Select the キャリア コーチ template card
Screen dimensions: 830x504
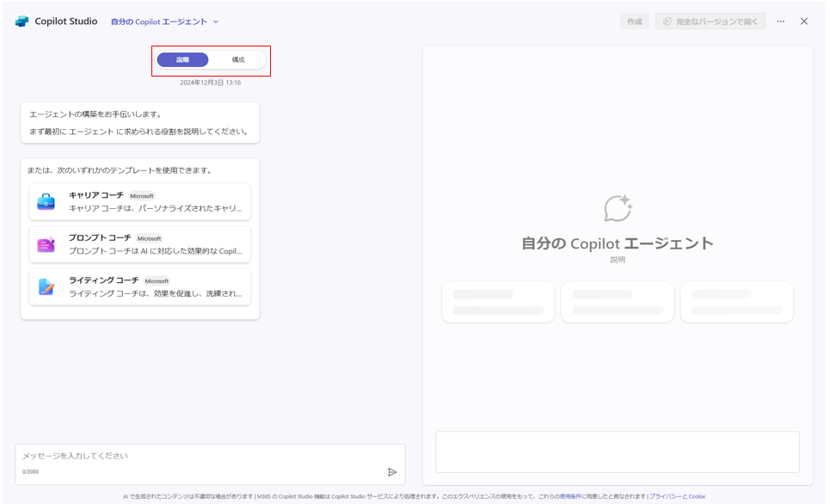pyautogui.click(x=139, y=202)
